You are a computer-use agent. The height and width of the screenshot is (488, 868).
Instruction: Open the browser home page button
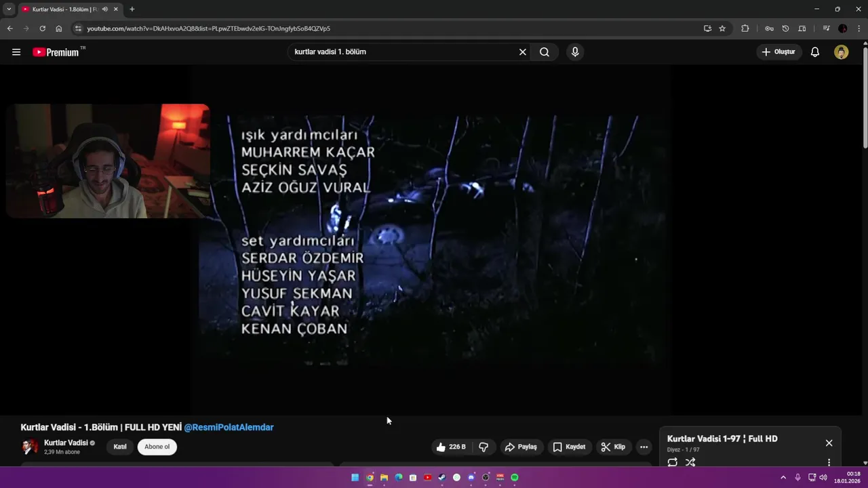[59, 28]
